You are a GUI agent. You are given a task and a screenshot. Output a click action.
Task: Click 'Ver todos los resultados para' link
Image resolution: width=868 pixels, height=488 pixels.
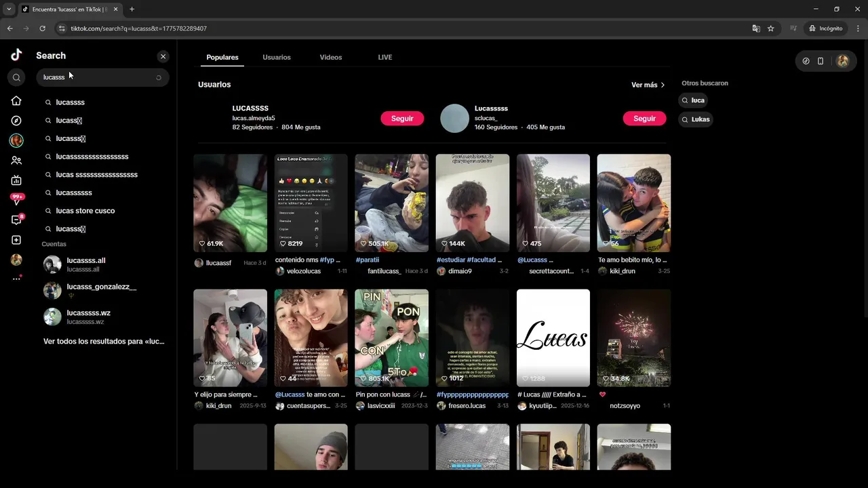104,342
